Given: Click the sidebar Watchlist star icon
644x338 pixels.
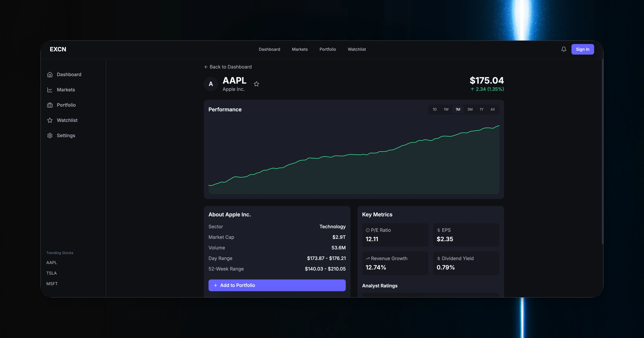Looking at the screenshot, I should [50, 120].
